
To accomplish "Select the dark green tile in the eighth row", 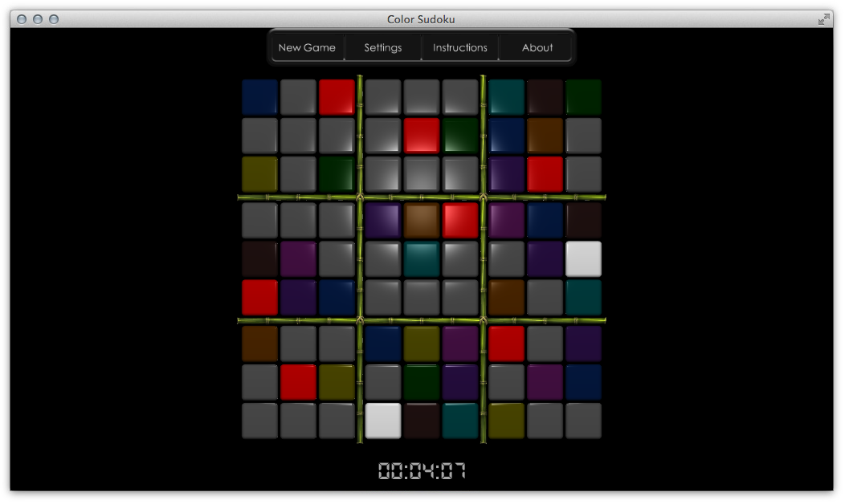I will pyautogui.click(x=422, y=382).
